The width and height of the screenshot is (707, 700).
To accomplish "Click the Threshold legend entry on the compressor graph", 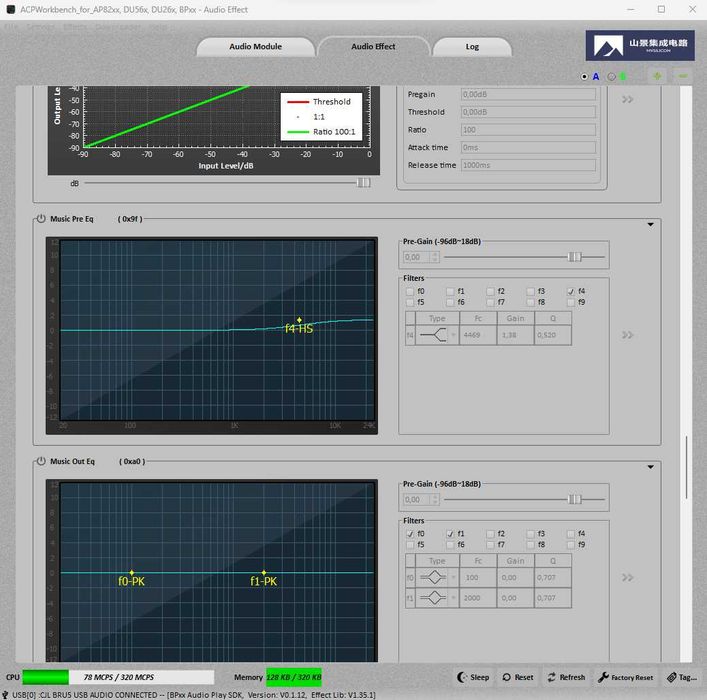I will pyautogui.click(x=319, y=102).
